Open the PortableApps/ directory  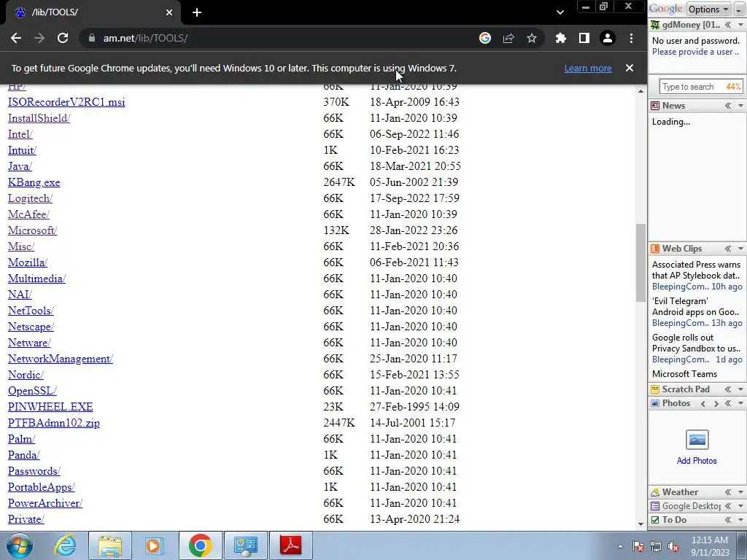pos(42,487)
